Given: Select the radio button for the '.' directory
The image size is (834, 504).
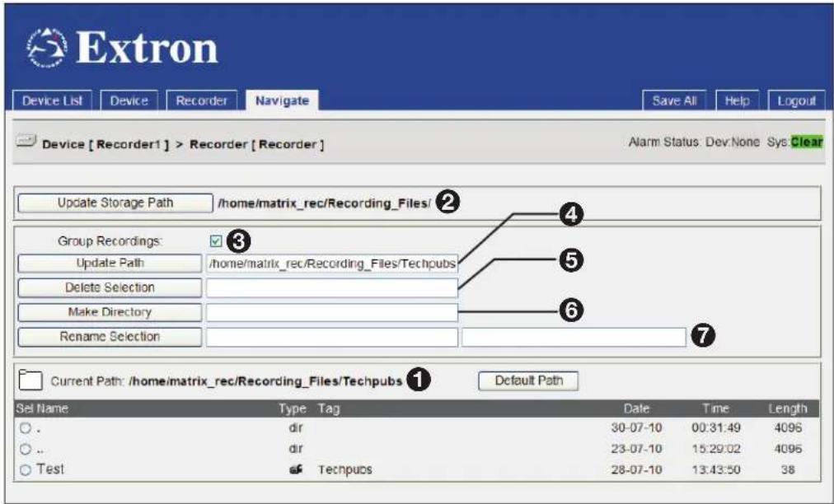Looking at the screenshot, I should click(x=25, y=428).
